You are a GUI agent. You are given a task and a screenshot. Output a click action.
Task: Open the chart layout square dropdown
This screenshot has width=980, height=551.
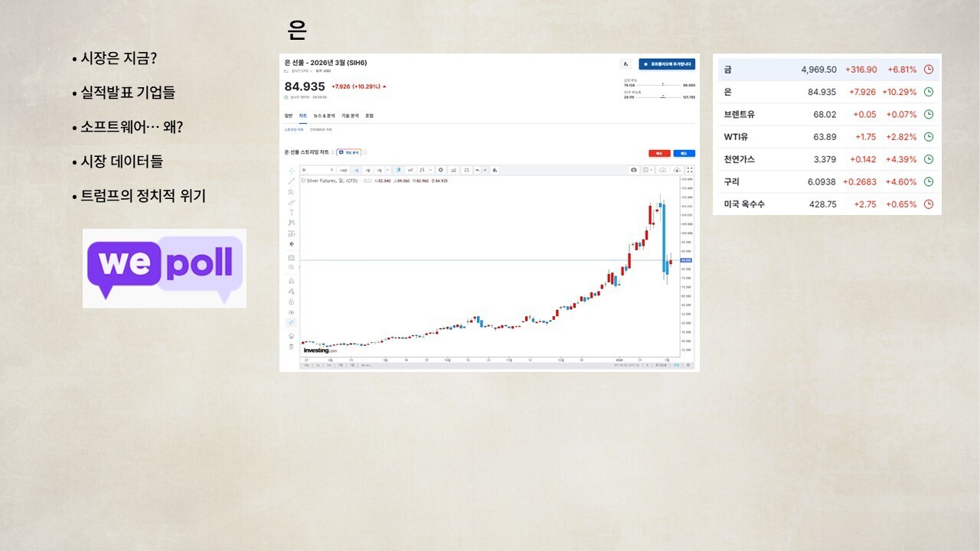pyautogui.click(x=648, y=170)
